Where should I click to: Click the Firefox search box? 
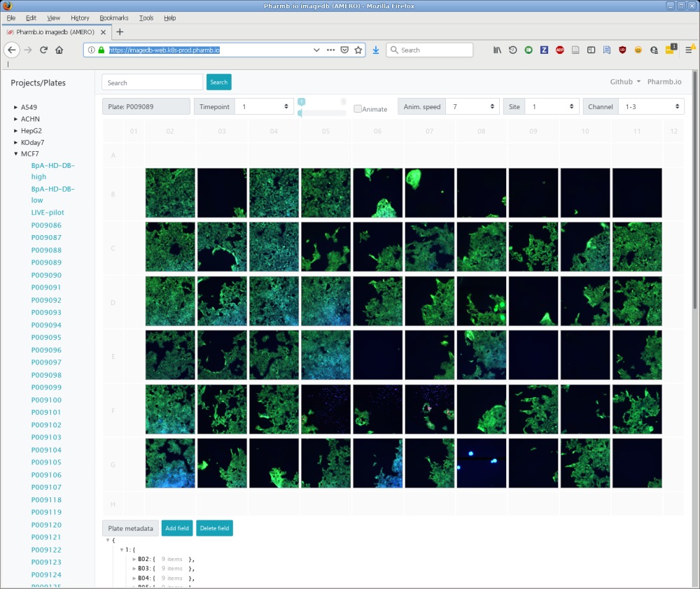430,50
